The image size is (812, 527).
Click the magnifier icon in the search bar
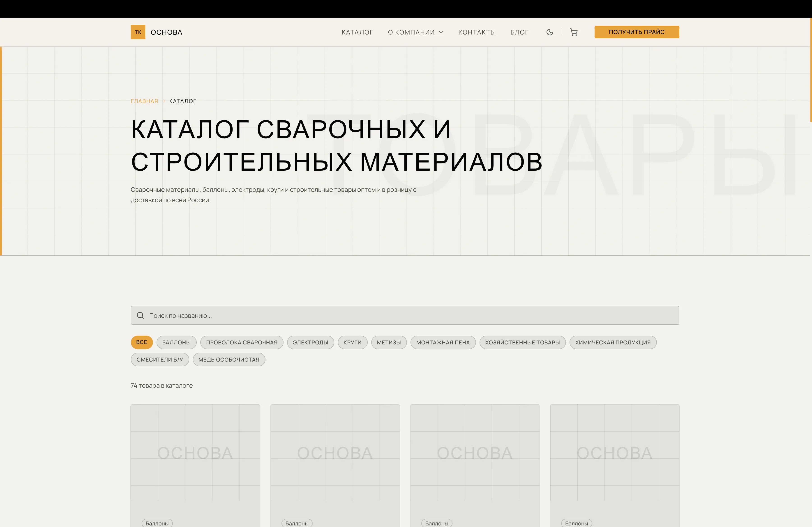(x=140, y=316)
